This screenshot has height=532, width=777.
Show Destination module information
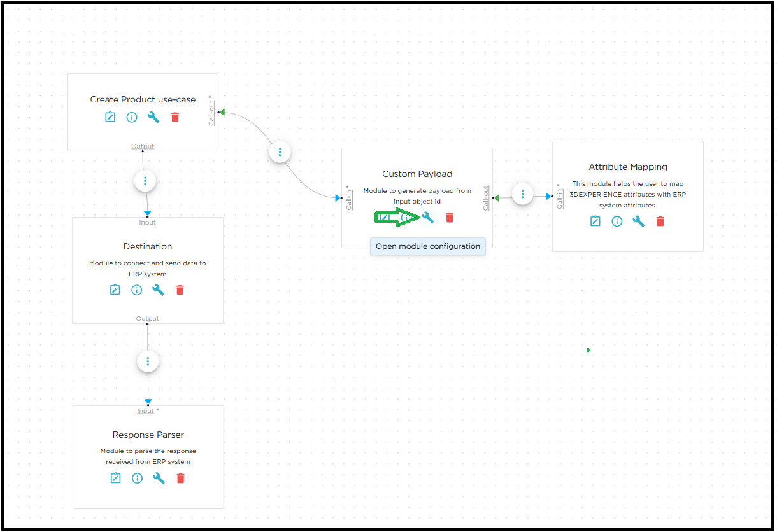tap(136, 290)
